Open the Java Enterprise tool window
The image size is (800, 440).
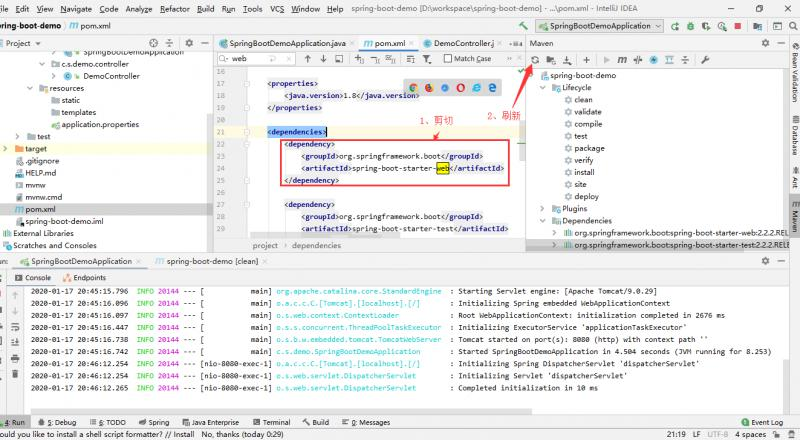[210, 422]
